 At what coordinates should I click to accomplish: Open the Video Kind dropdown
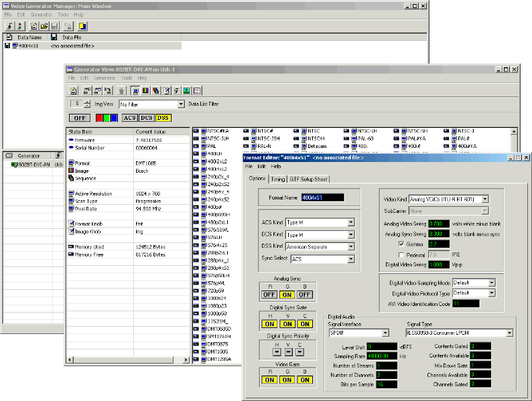[x=485, y=199]
